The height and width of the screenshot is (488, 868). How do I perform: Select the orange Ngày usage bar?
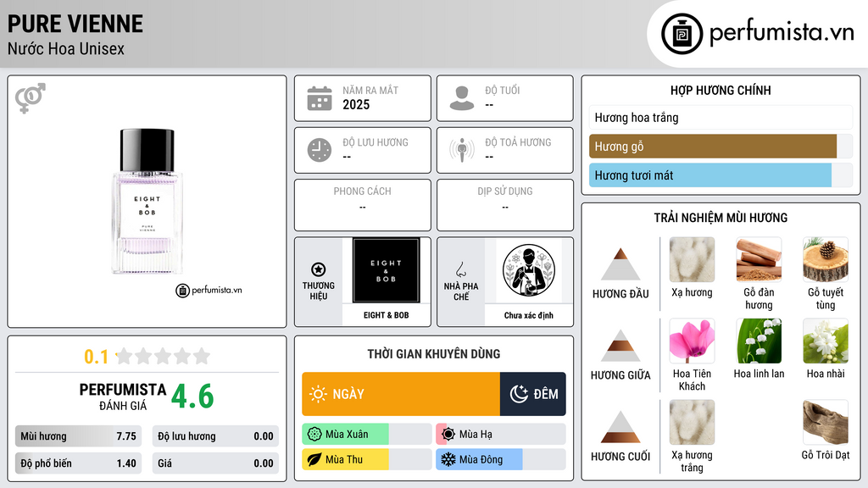coord(401,394)
